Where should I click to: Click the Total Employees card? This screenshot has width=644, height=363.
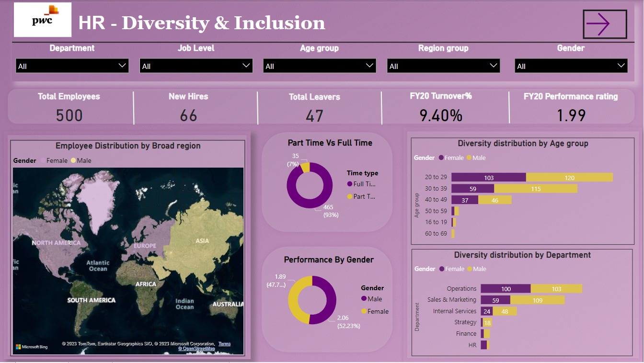click(69, 107)
